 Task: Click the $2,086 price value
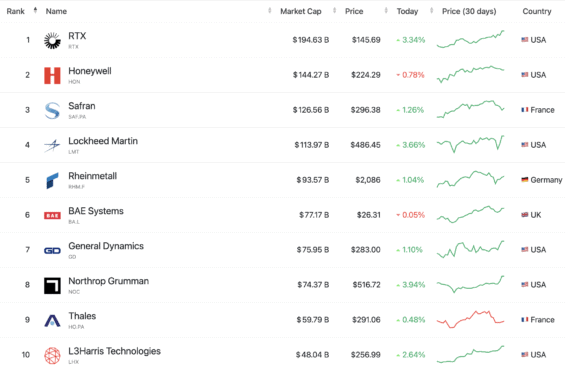point(368,180)
